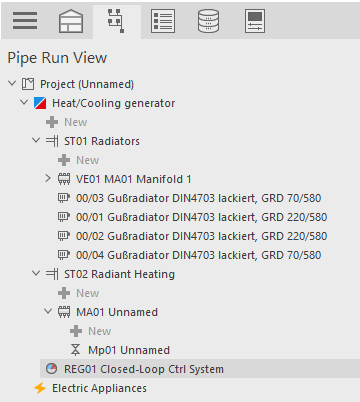The width and height of the screenshot is (360, 402).
Task: Collapse the MA01 Unnamed manifold node
Action: coord(48,311)
